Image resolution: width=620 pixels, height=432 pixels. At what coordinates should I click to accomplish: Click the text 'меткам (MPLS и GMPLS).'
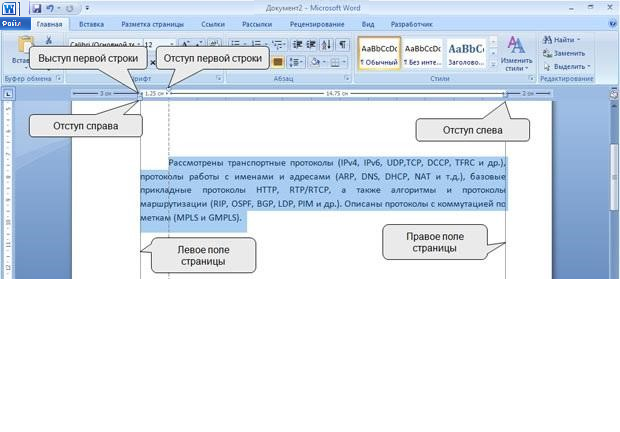point(191,218)
